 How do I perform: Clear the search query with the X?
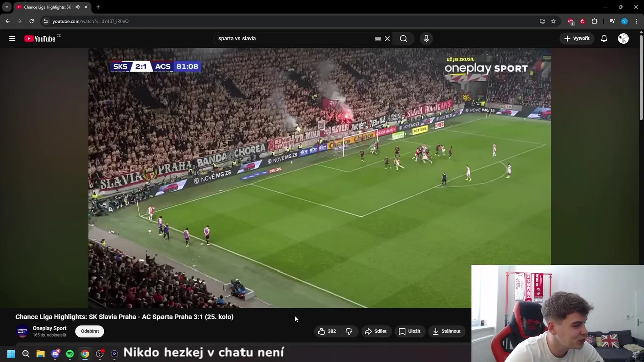387,38
